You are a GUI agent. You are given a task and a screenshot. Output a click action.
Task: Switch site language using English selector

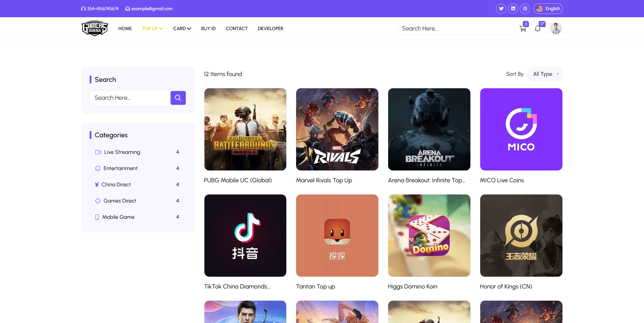pyautogui.click(x=548, y=8)
